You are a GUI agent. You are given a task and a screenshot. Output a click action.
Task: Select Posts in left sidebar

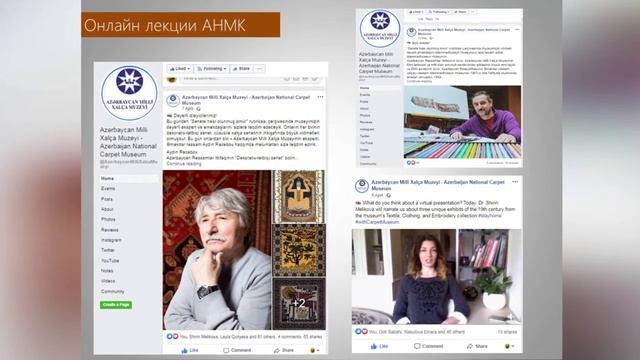pyautogui.click(x=107, y=199)
